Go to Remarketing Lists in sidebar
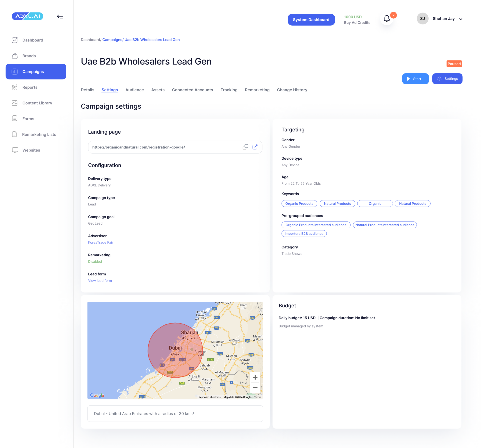485x448 pixels. [39, 135]
